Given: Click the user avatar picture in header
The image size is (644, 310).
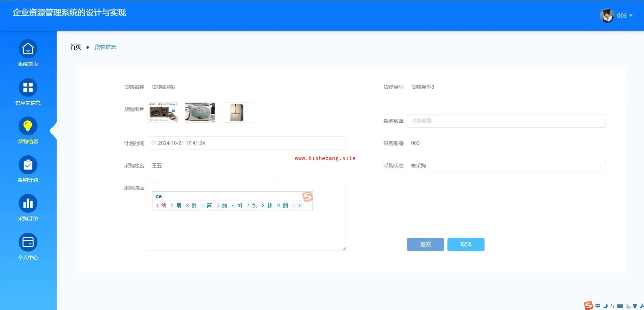Looking at the screenshot, I should (607, 16).
